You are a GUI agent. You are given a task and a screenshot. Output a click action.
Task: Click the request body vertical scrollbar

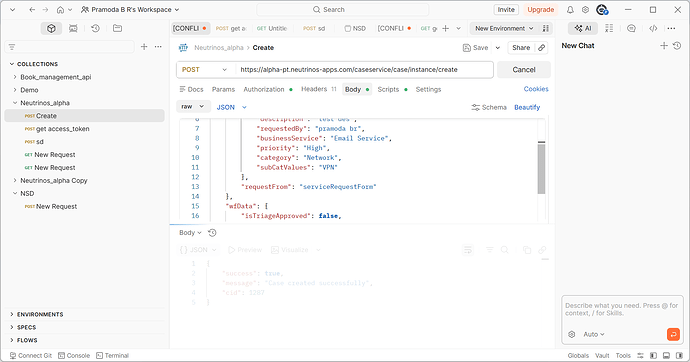point(541,168)
